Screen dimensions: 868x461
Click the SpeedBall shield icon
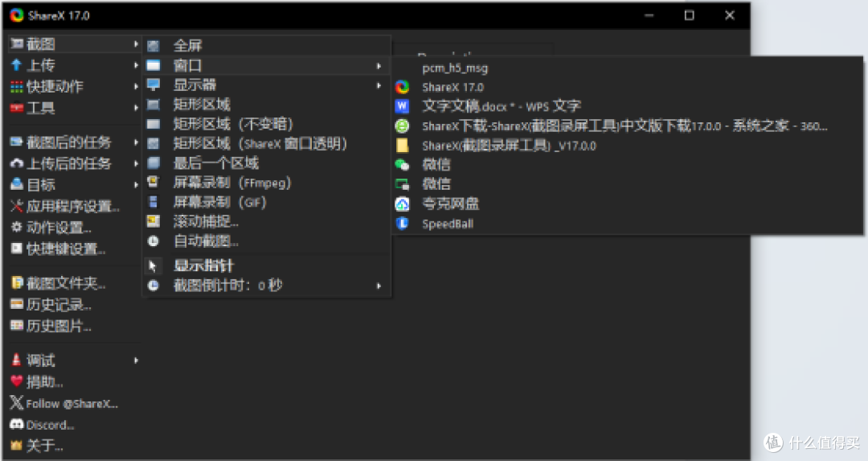403,224
